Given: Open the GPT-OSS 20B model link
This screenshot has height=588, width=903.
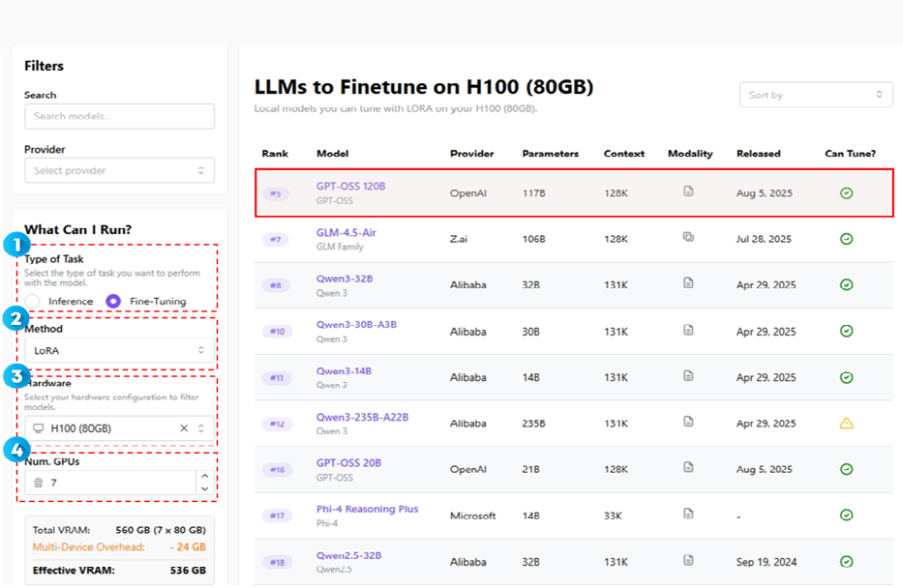Looking at the screenshot, I should coord(348,463).
